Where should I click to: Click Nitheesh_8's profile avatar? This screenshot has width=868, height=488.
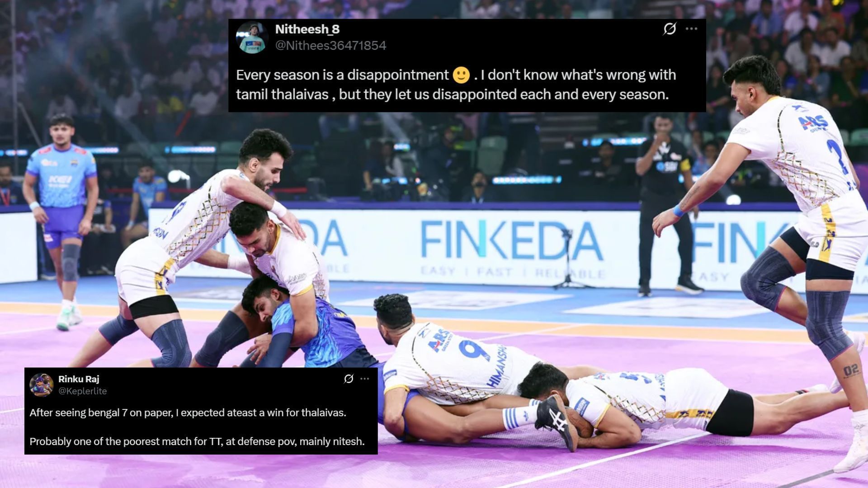tap(252, 37)
